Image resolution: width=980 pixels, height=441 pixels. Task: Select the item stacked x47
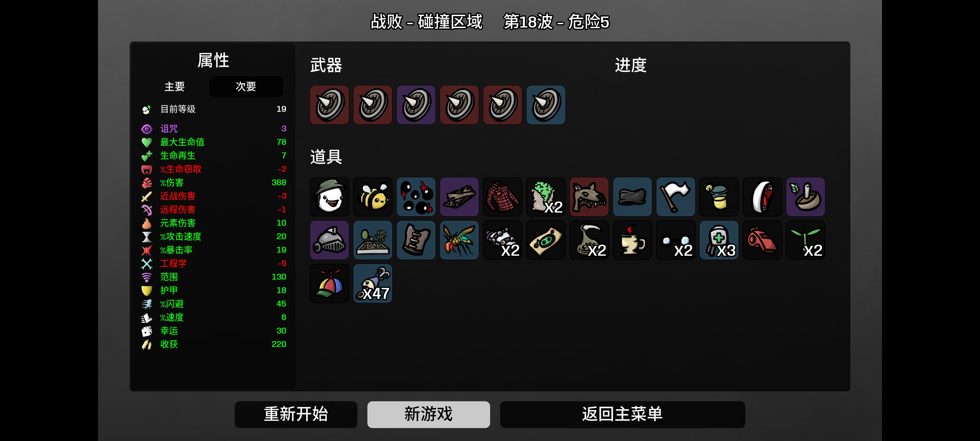coord(372,284)
